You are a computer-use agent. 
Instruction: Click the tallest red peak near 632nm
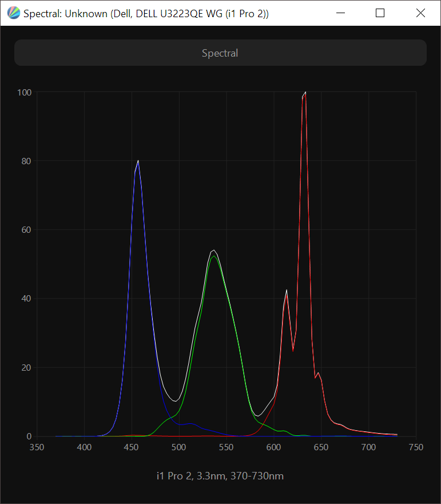[x=305, y=93]
